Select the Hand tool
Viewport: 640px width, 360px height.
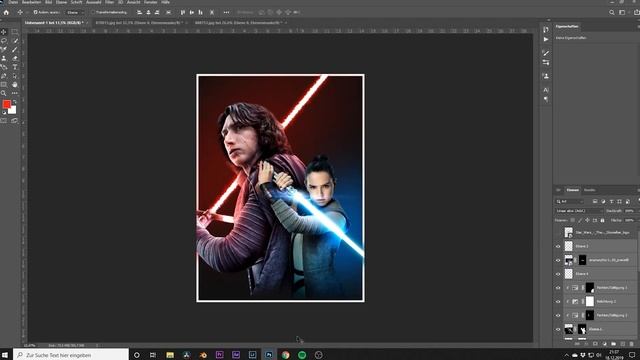click(15, 84)
